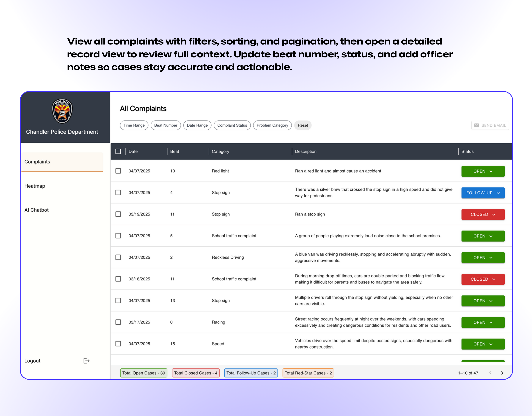Open the FOLLOW-UP status dropdown
532x416 pixels.
pos(483,193)
